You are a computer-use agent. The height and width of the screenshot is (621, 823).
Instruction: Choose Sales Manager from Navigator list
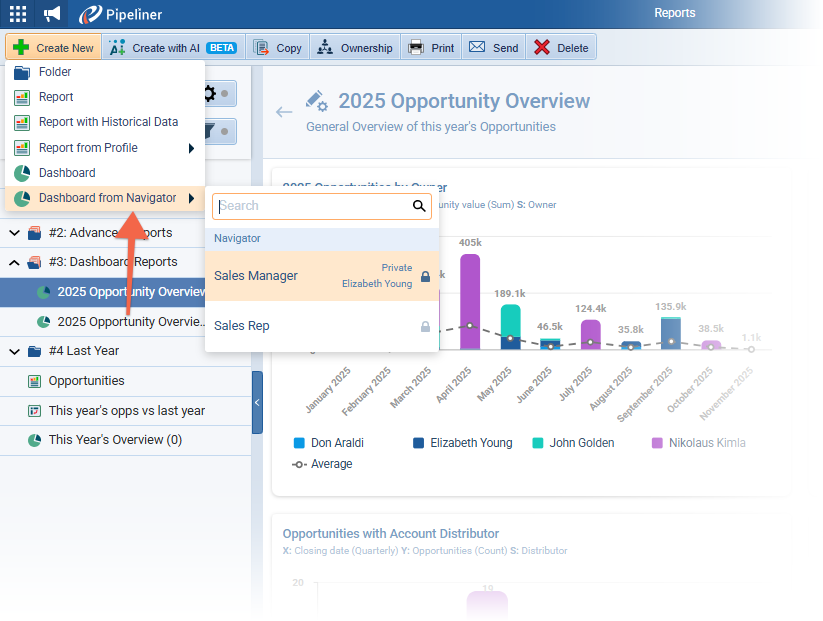pyautogui.click(x=256, y=276)
